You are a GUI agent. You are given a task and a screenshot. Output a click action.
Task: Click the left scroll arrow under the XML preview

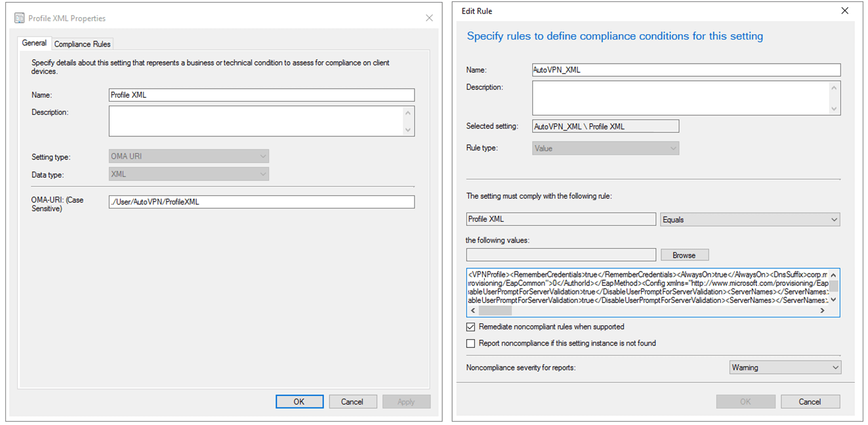(472, 310)
